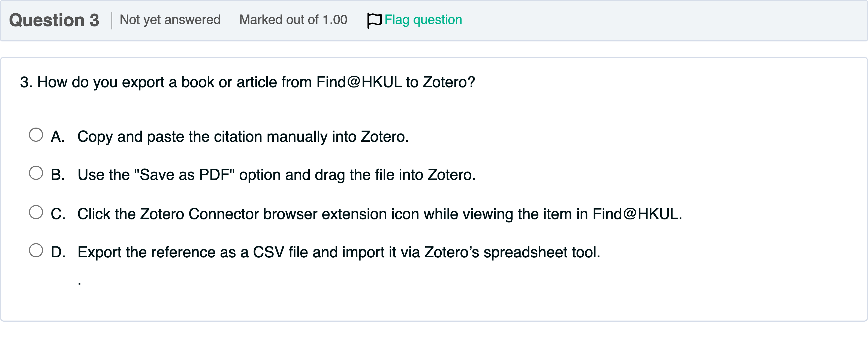868x338 pixels.
Task: Select radio button for option A
Action: pyautogui.click(x=36, y=135)
